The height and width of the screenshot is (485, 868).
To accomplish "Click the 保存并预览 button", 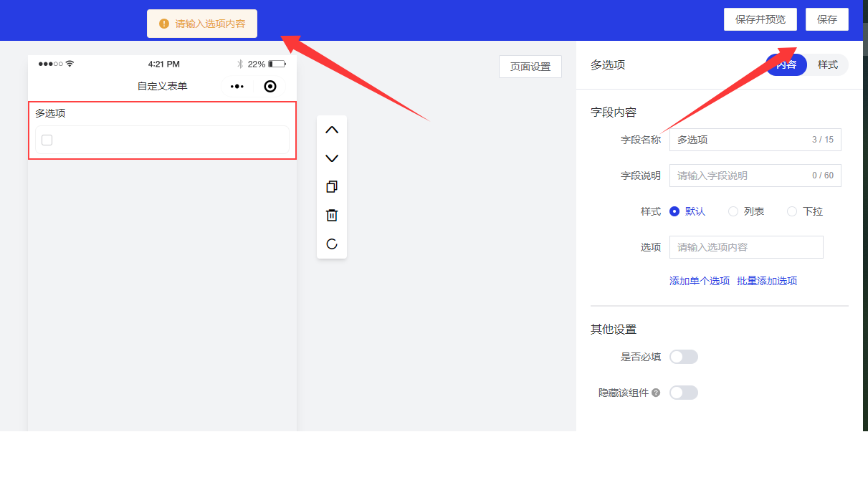I will coord(760,19).
